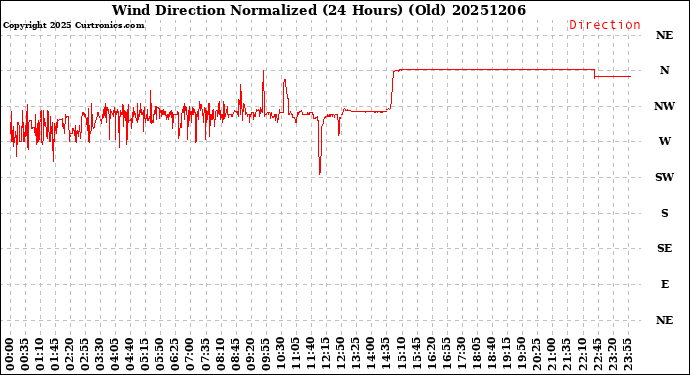The image size is (690, 375).
Task: Click the 05:15 time axis label
Action: click(145, 354)
